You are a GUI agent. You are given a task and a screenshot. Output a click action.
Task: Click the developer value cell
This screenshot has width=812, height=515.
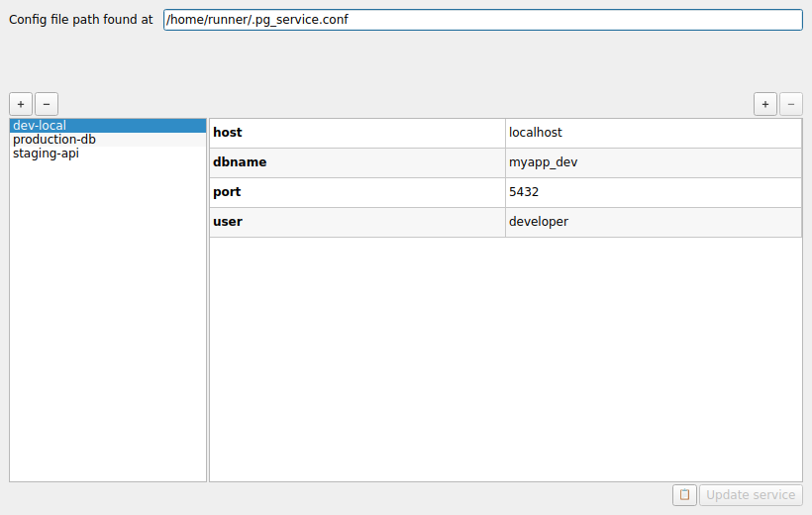click(x=653, y=222)
